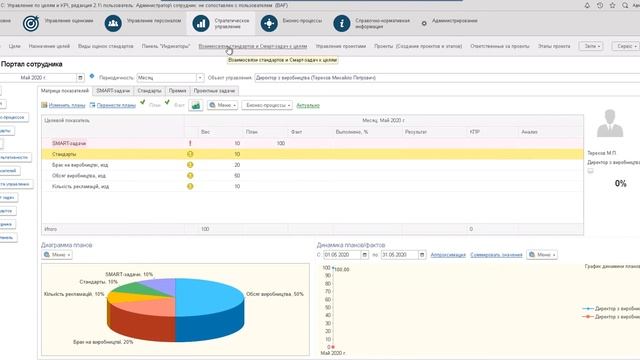Screen dimensions: 640x360
Task: Switch to the Стандарты tab
Action: (149, 91)
